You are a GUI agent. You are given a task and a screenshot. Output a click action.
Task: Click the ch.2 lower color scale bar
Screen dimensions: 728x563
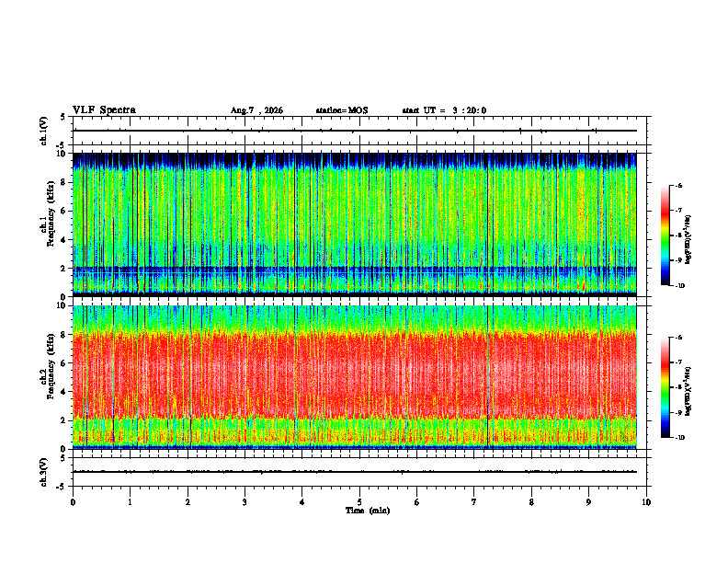(x=665, y=387)
